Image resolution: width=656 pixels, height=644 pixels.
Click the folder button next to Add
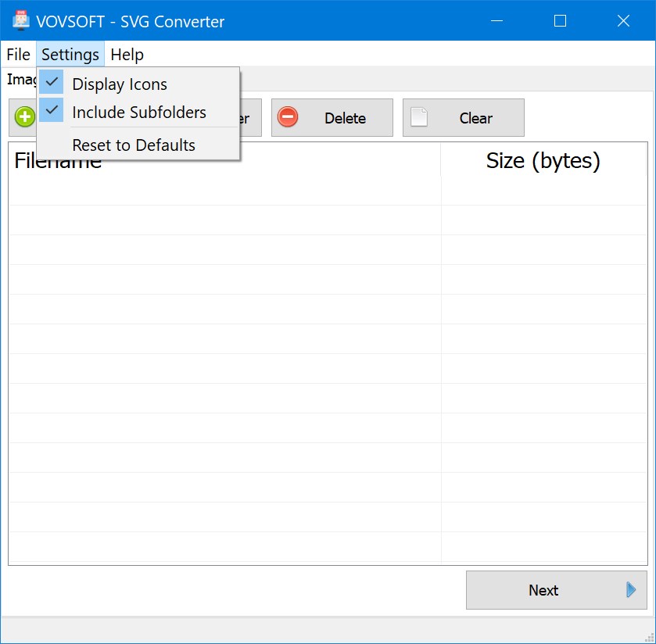(250, 117)
